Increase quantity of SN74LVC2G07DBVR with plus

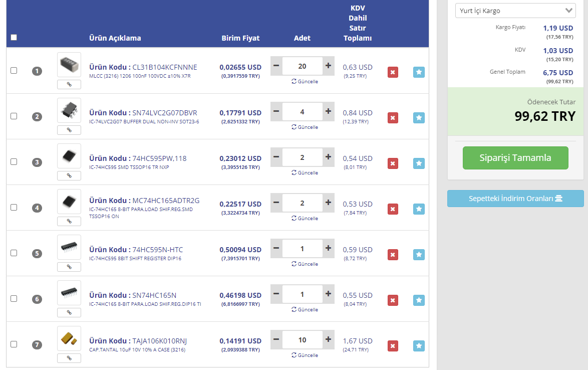click(x=328, y=111)
